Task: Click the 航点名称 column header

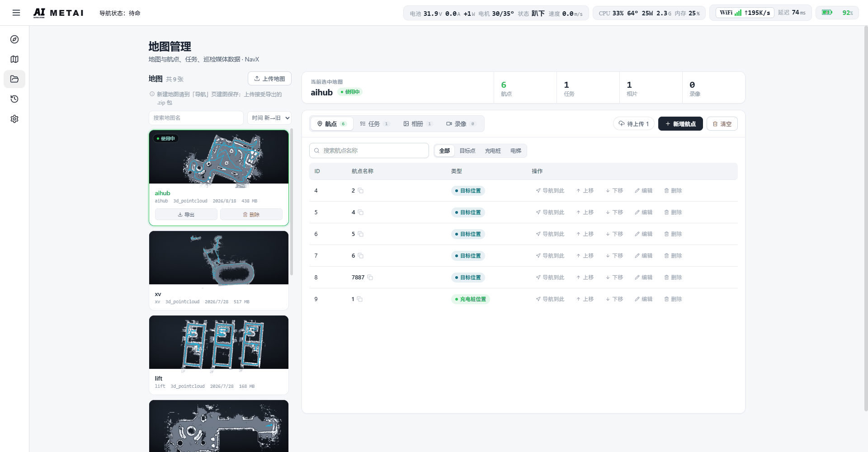Action: (363, 171)
